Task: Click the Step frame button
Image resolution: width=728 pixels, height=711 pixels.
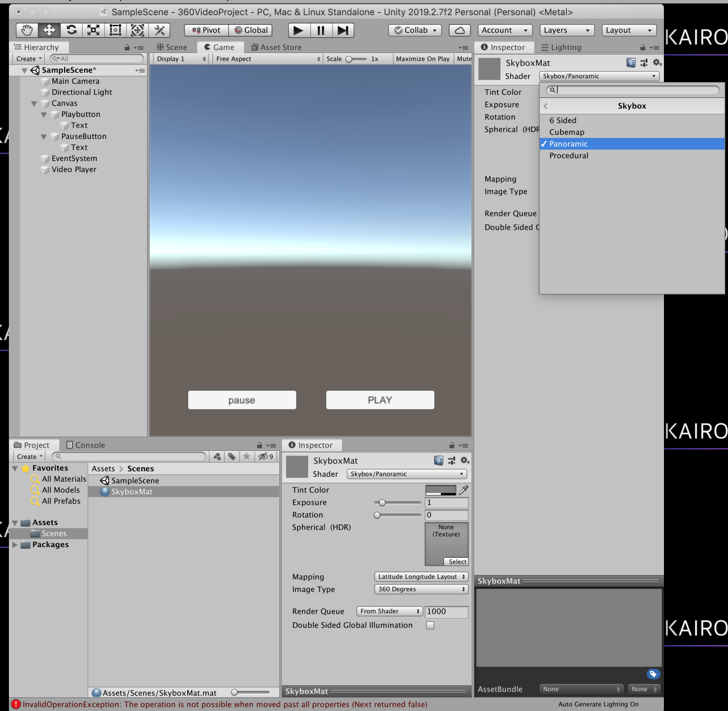Action: 342,30
